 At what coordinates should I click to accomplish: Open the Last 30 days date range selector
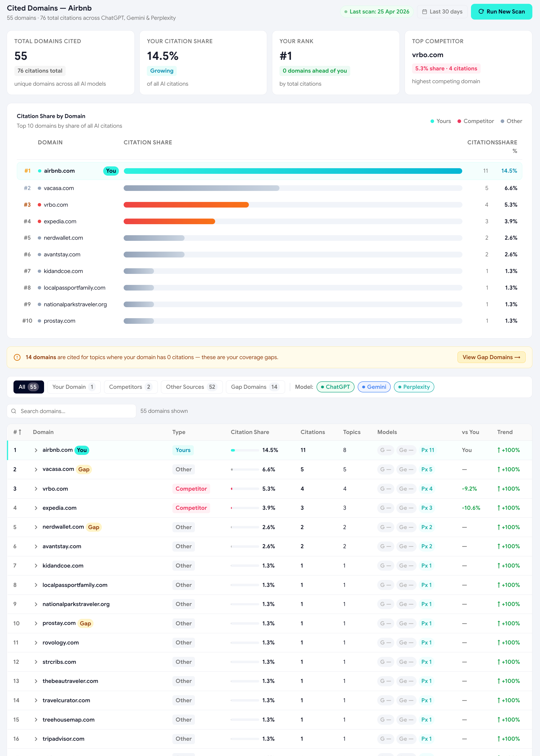click(442, 12)
